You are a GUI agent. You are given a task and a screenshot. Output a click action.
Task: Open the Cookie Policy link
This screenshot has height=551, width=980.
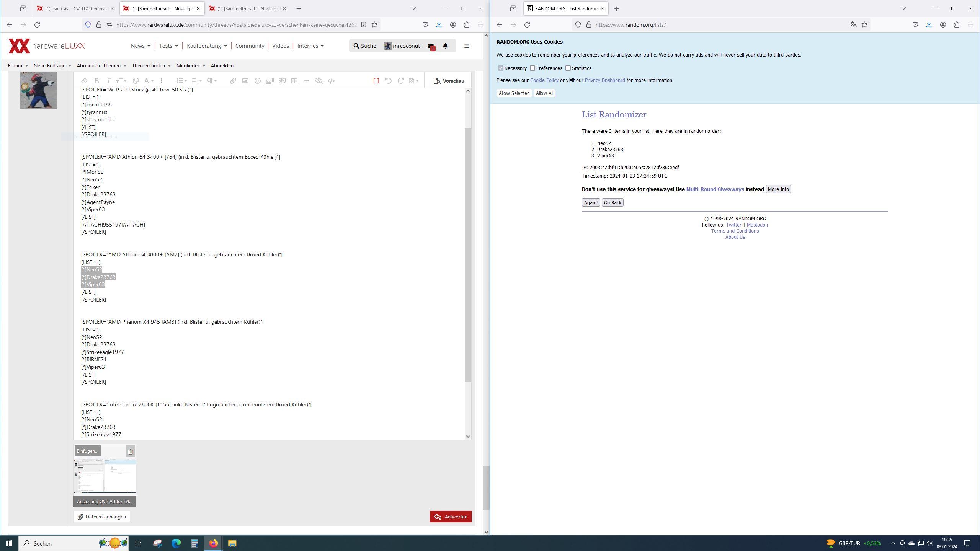[544, 80]
